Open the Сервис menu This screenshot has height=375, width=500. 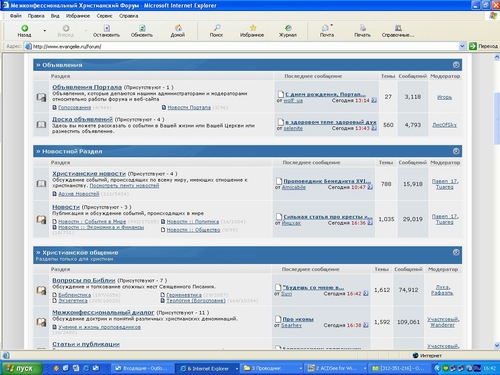[104, 16]
